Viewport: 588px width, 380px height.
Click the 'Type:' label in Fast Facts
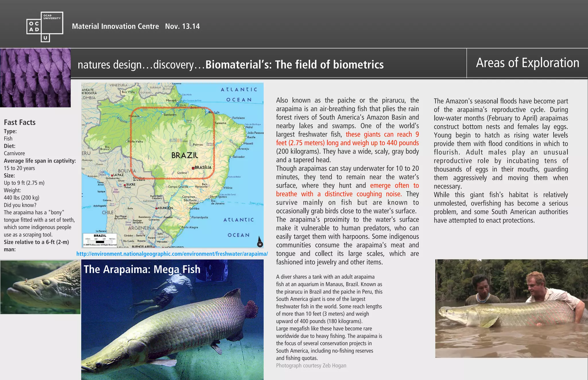[x=10, y=131]
